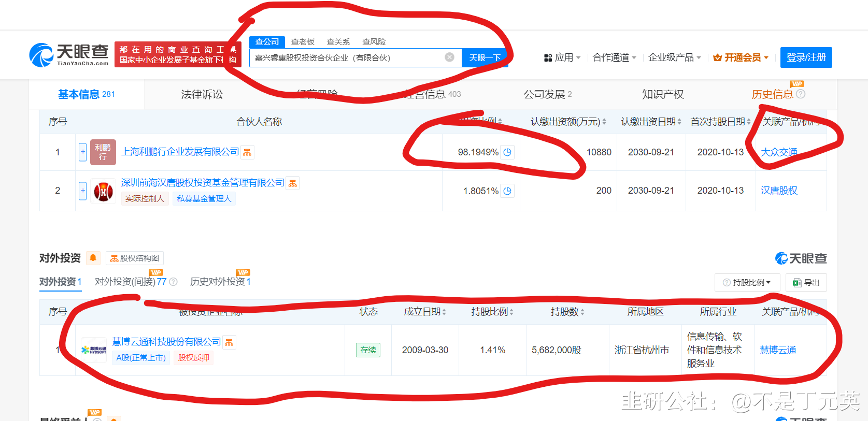Click the 天眼一下 search button
This screenshot has height=421, width=868.
pyautogui.click(x=485, y=57)
